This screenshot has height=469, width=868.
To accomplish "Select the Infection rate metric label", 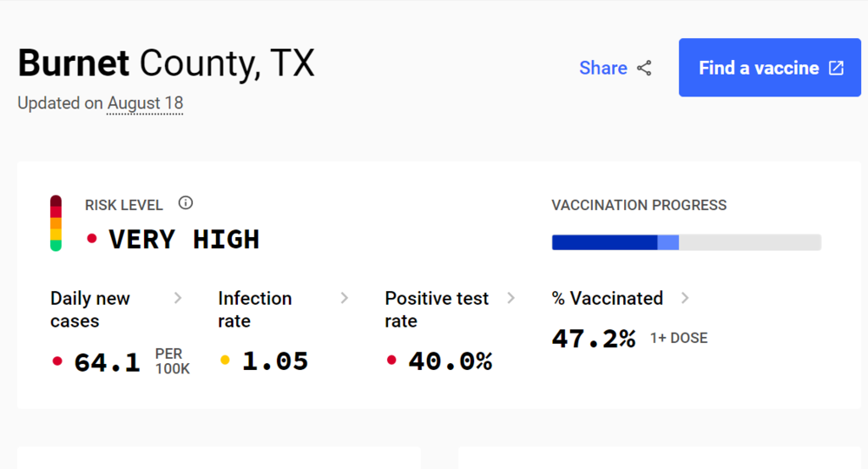I will point(254,309).
